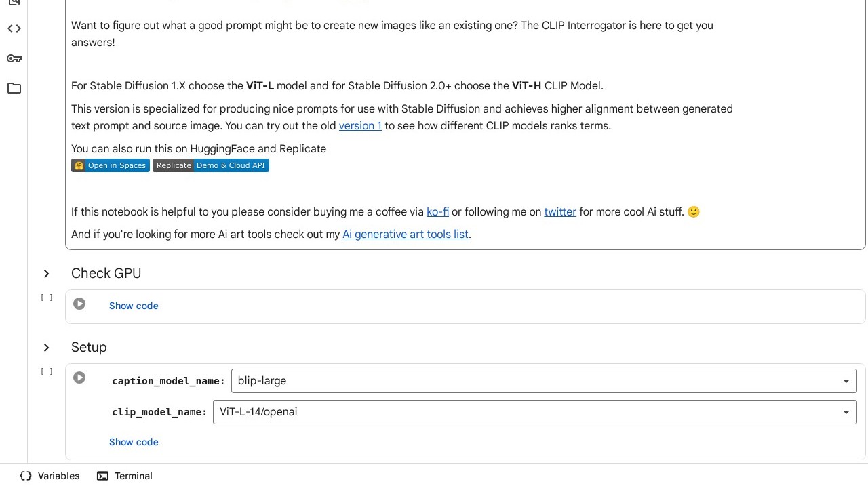
Task: Collapse the Setup section
Action: pos(46,348)
